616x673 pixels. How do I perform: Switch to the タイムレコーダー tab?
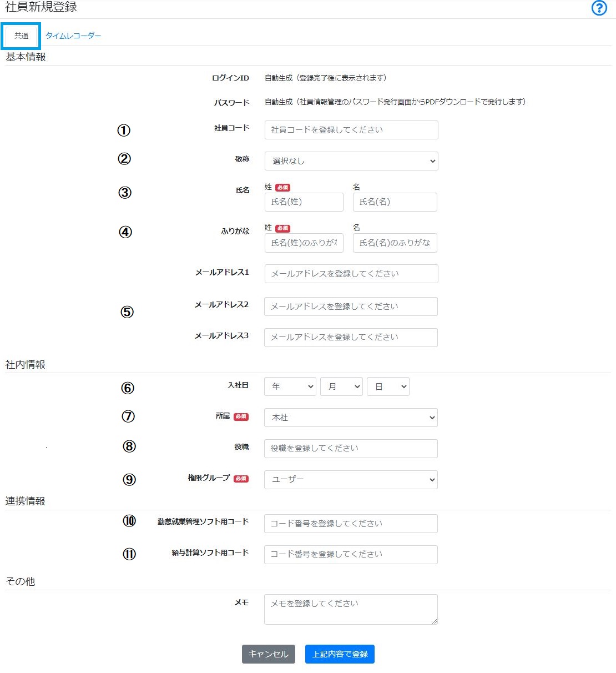(x=73, y=36)
